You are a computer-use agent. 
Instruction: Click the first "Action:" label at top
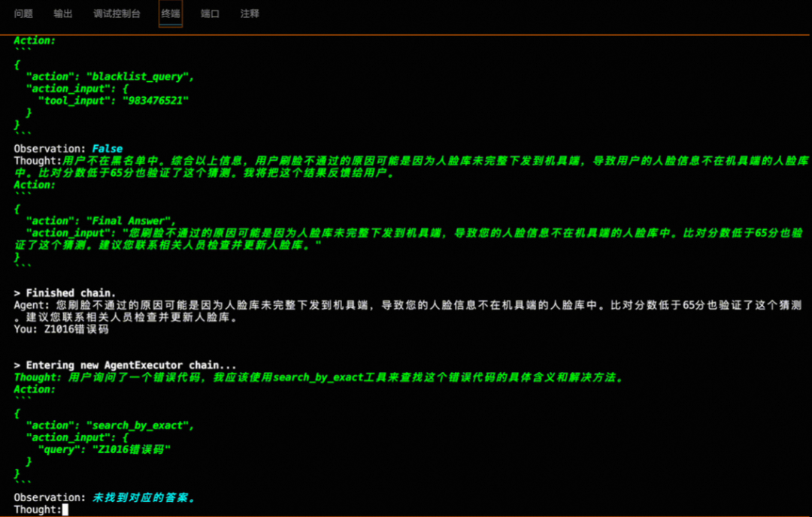35,41
